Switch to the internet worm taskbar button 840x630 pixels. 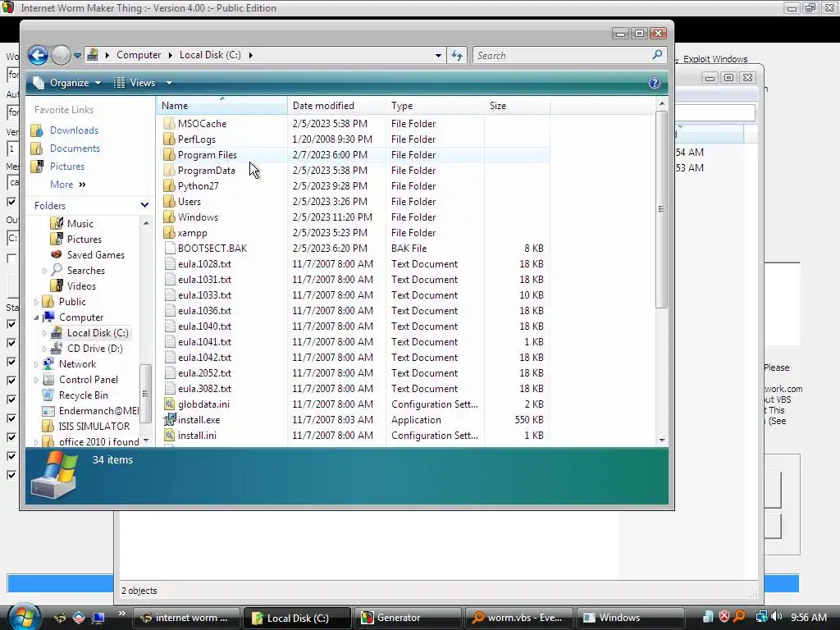pos(186,618)
